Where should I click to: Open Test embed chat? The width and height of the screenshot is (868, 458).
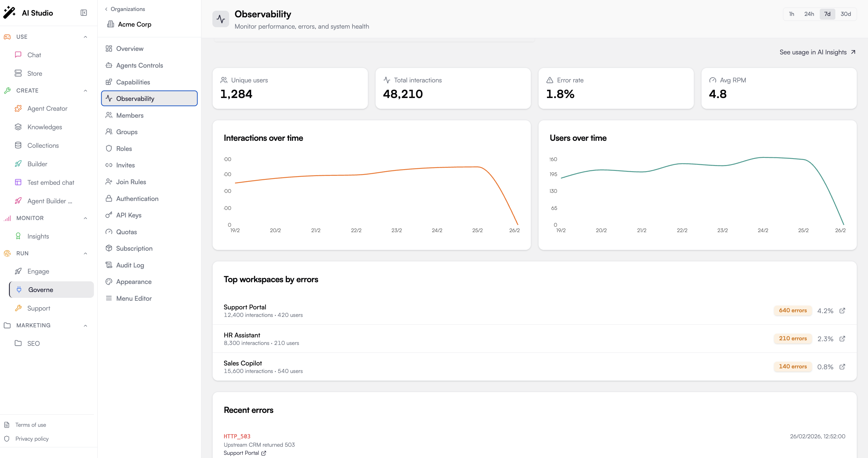click(x=51, y=183)
